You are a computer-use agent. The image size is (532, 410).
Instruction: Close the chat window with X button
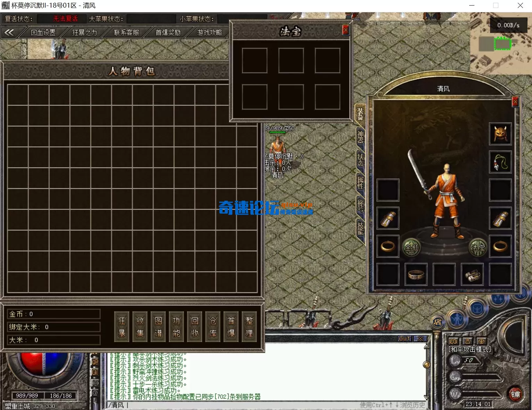(420, 339)
